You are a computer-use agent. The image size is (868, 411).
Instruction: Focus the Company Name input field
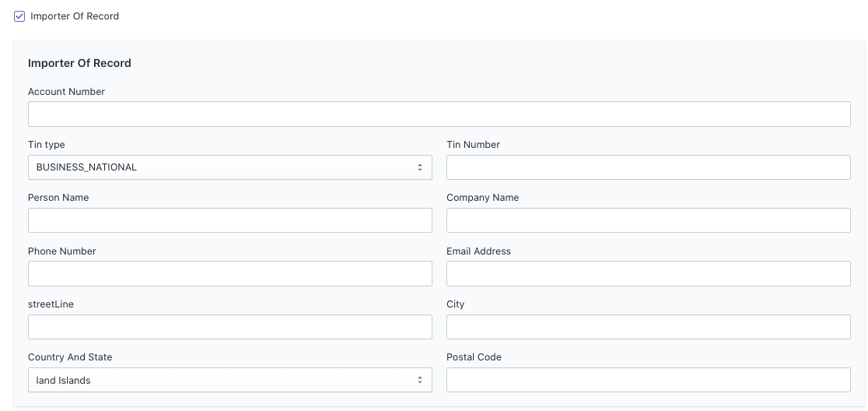pyautogui.click(x=648, y=220)
